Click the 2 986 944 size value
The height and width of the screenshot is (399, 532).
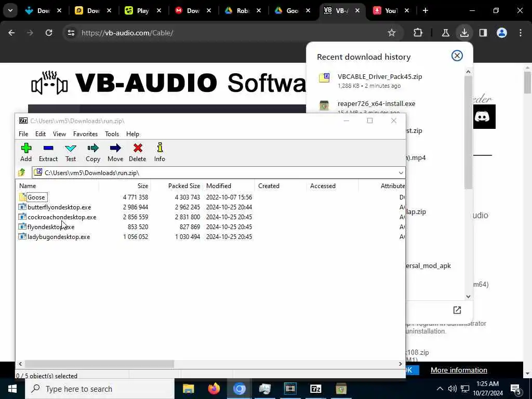[136, 207]
